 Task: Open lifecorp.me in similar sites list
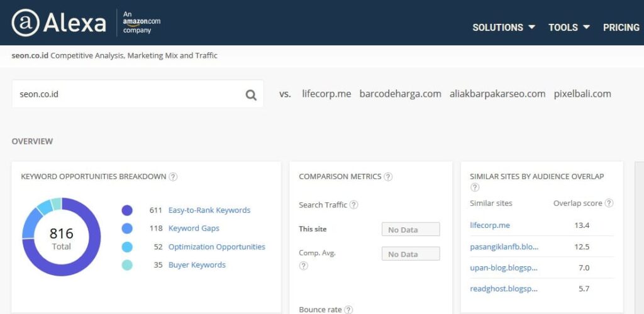click(490, 225)
